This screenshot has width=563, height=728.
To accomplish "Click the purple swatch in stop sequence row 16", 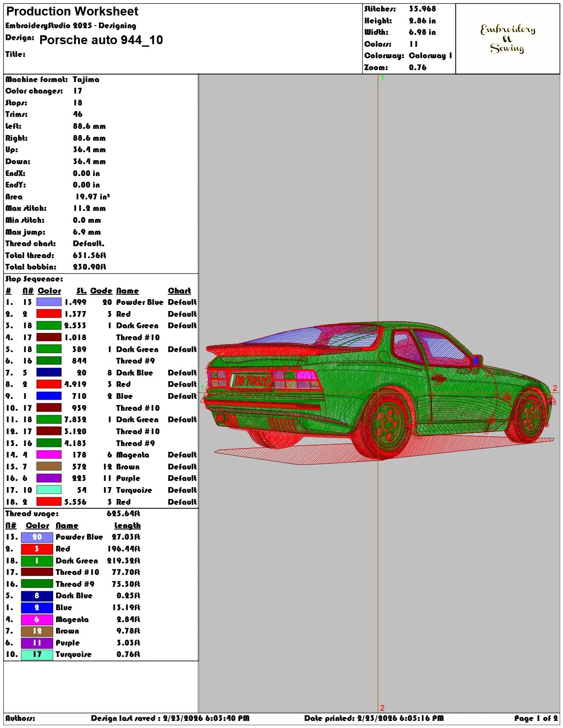I will (x=49, y=478).
